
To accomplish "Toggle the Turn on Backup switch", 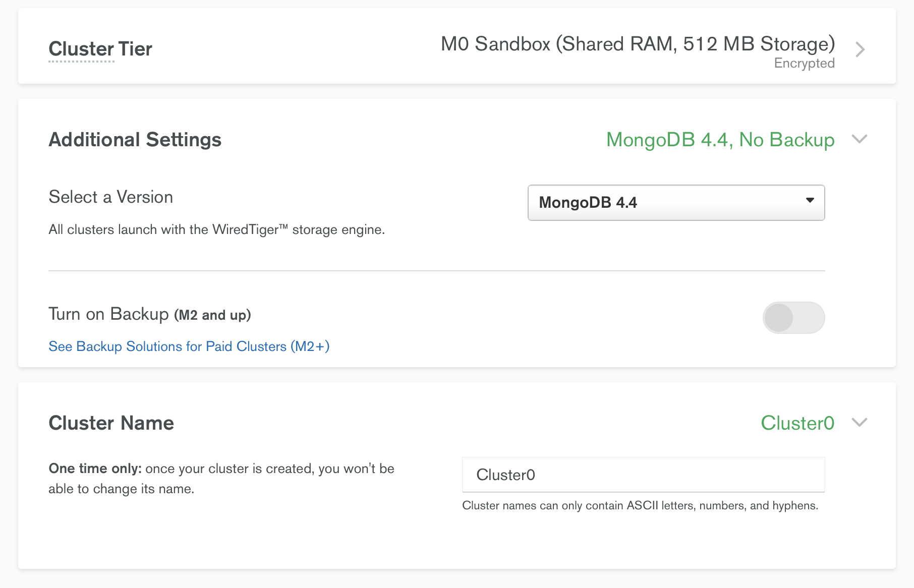I will pos(793,318).
